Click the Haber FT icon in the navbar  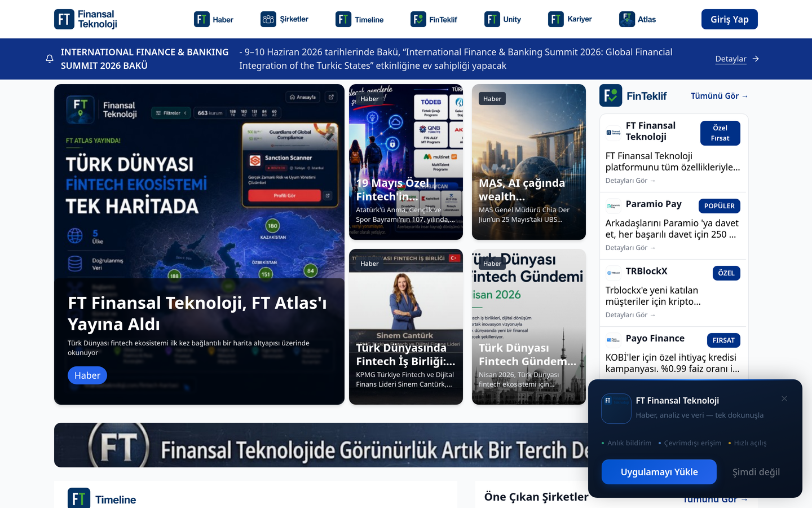click(x=202, y=19)
